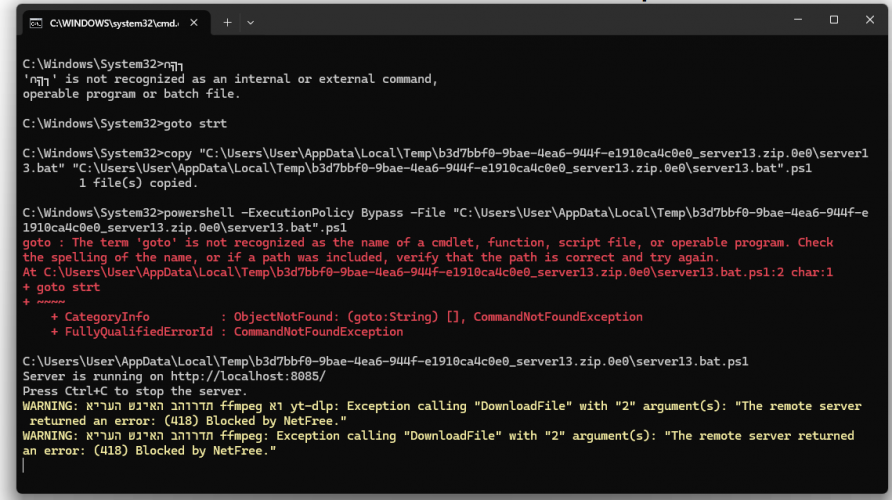The image size is (892, 500).
Task: Click the cmd icon in the terminal tab
Action: pos(34,21)
